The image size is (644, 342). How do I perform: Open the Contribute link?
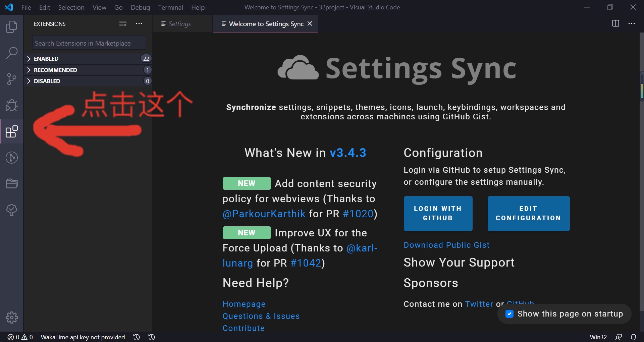[x=244, y=328]
